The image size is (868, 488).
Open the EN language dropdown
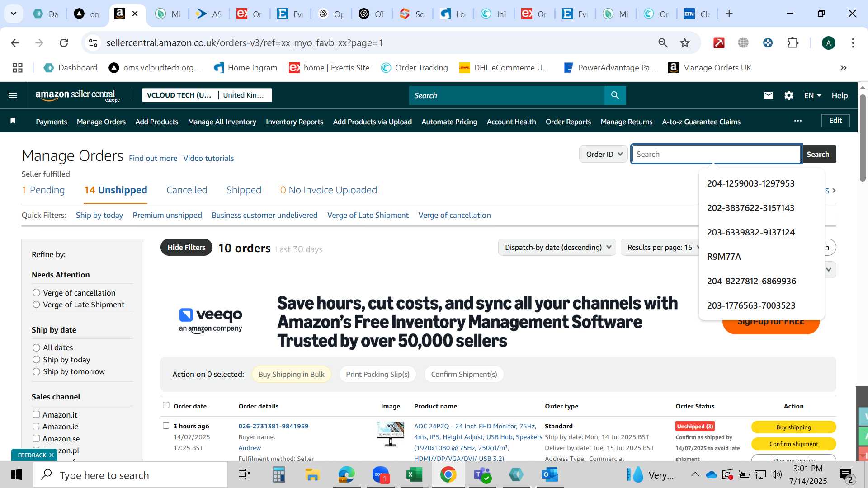click(x=812, y=95)
